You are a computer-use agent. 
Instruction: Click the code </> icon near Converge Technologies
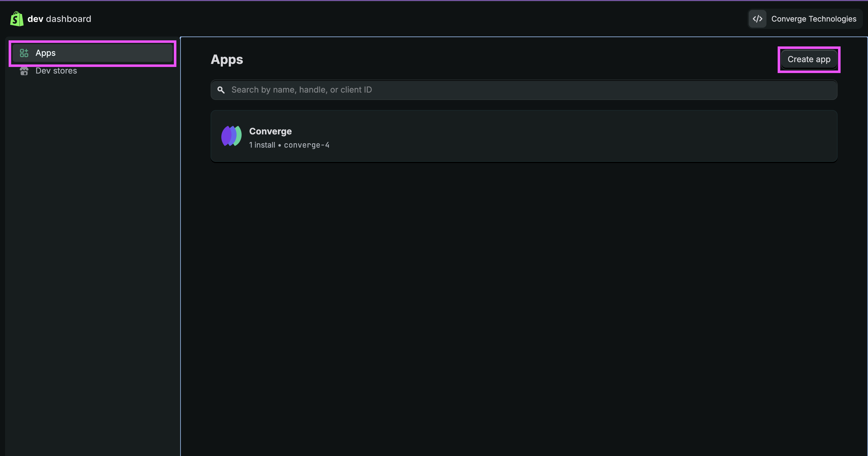757,19
